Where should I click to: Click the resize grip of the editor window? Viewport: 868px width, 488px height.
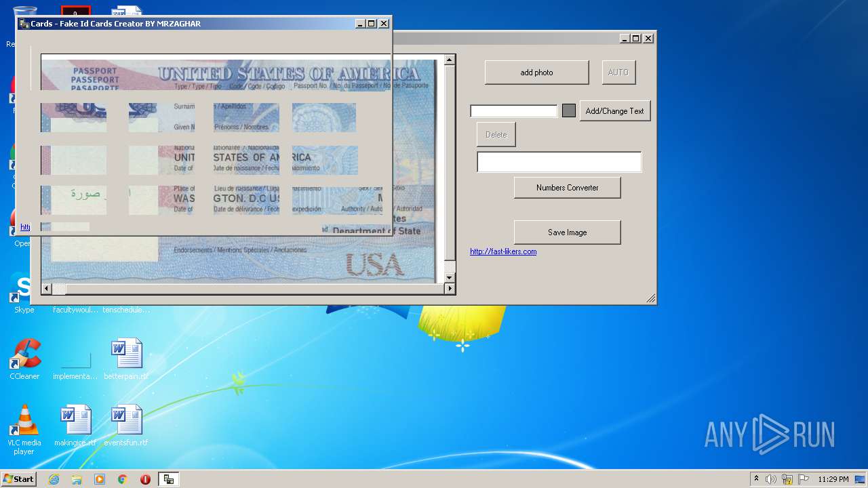651,298
